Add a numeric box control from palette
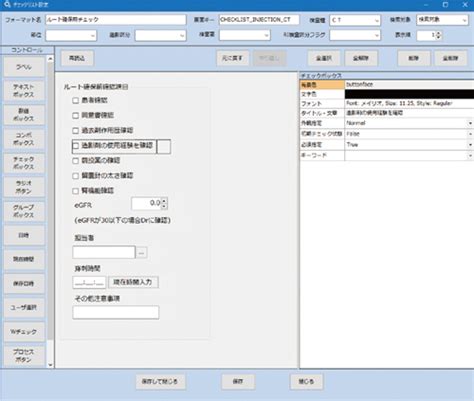The width and height of the screenshot is (474, 401). [x=24, y=115]
